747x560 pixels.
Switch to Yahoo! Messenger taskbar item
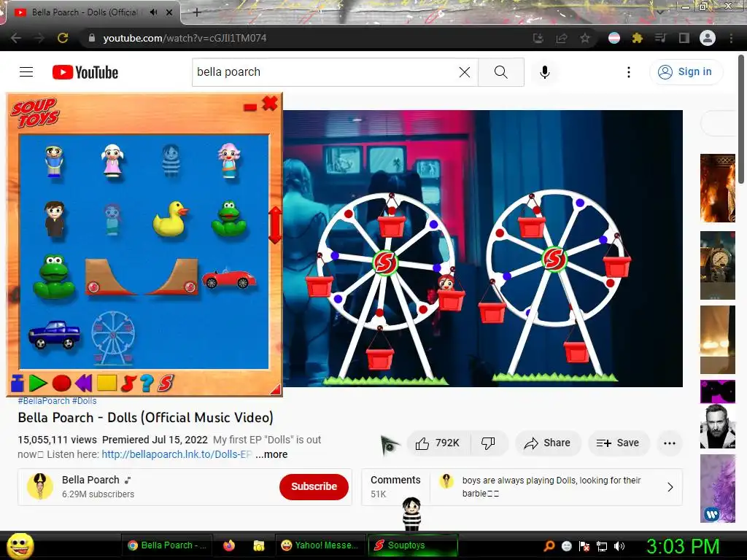point(320,545)
